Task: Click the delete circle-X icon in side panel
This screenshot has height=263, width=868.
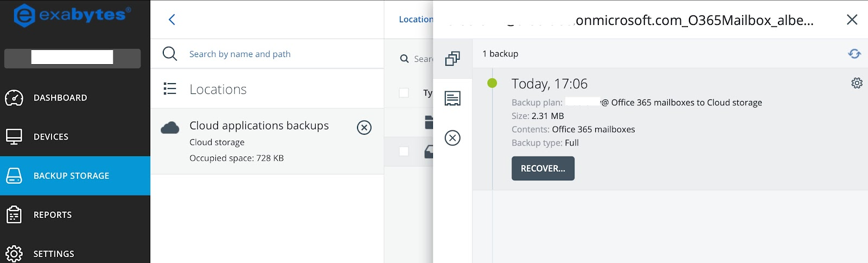Action: 452,138
